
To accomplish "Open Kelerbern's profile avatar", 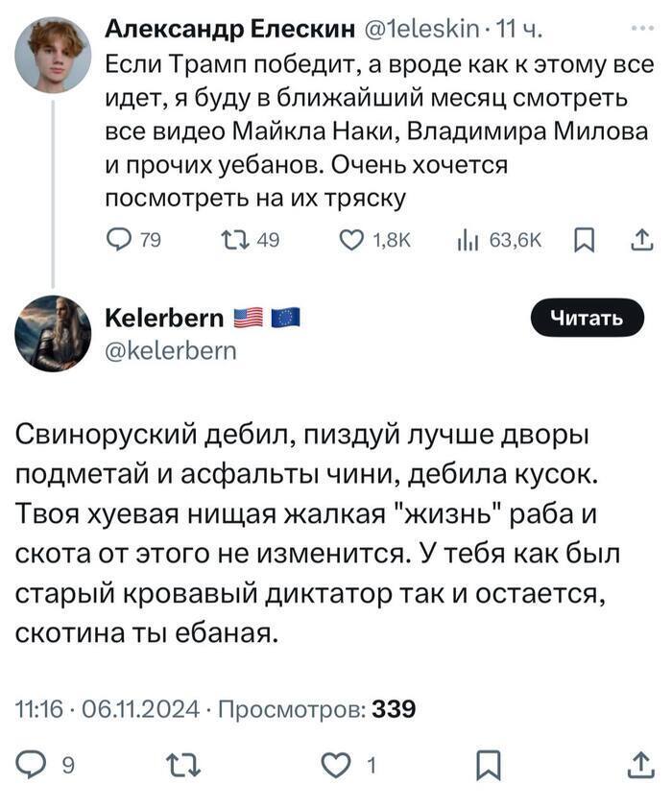I will tap(53, 333).
